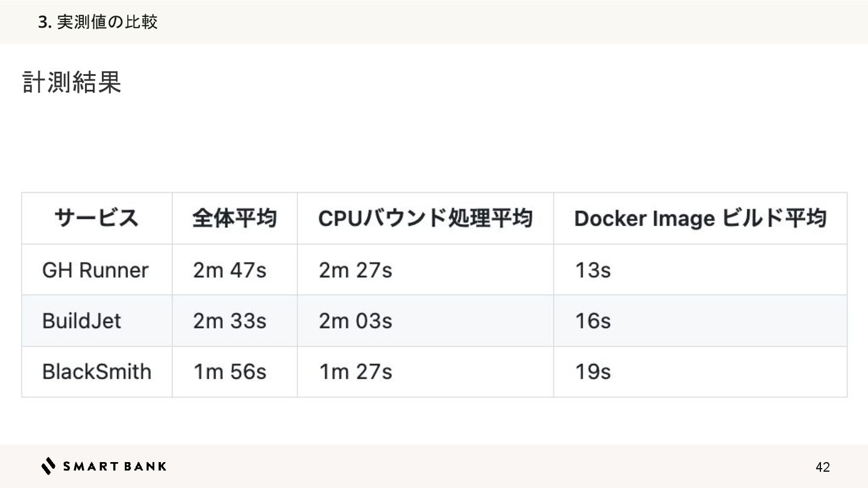Screen dimensions: 868x488
Task: Select the CPUバウンド処理平均 column header
Action: point(425,218)
